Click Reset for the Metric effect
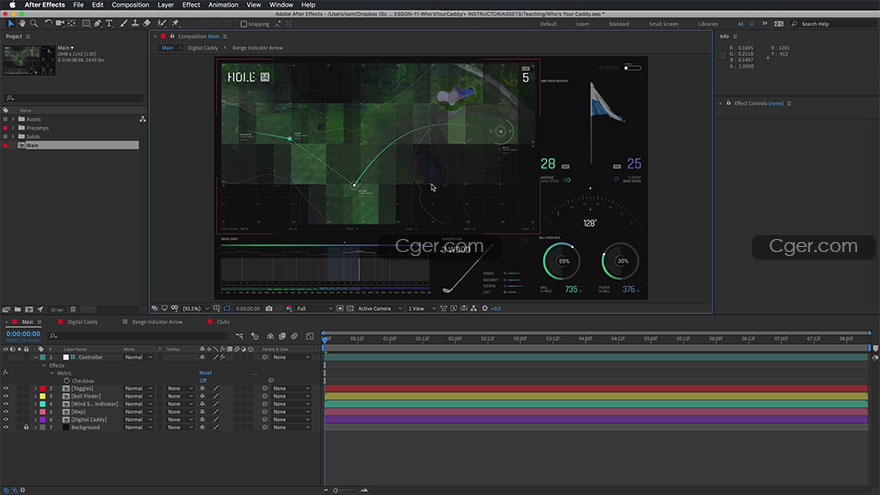 pyautogui.click(x=205, y=373)
